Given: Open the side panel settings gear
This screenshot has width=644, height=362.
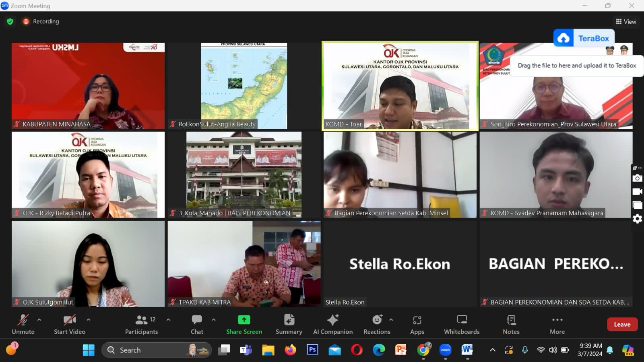Looking at the screenshot, I should [637, 219].
